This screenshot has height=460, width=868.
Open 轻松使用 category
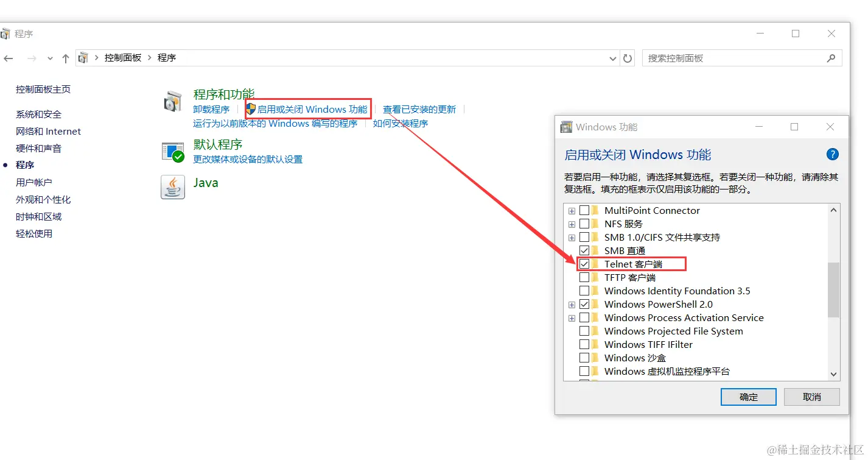click(34, 234)
